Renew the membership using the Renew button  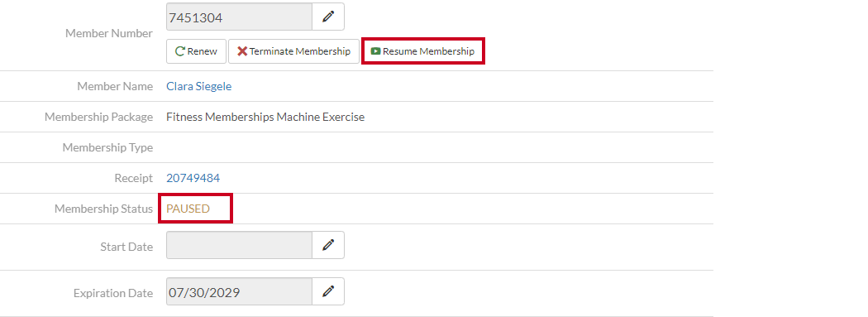(x=196, y=51)
